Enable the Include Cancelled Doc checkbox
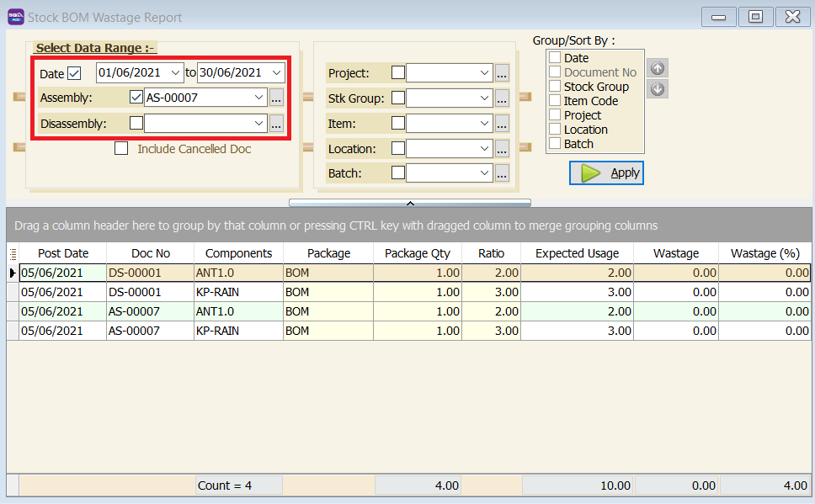 pyautogui.click(x=120, y=148)
